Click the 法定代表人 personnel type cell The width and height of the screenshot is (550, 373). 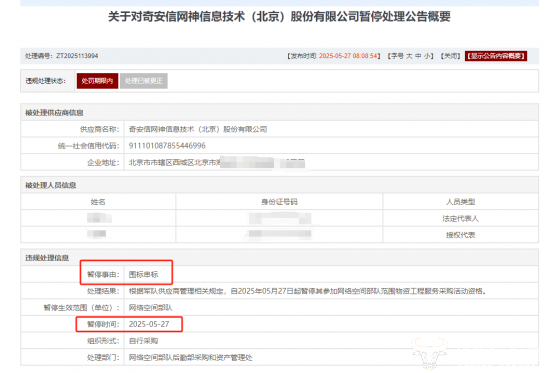(x=460, y=219)
